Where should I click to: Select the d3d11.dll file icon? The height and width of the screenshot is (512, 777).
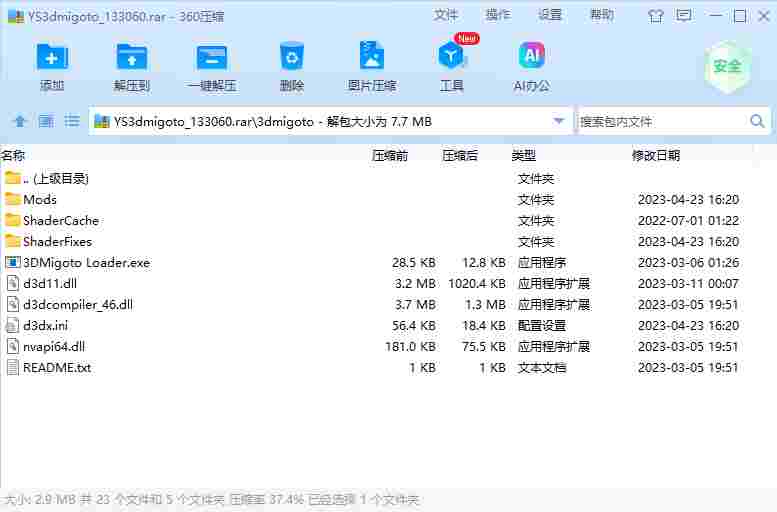(13, 284)
